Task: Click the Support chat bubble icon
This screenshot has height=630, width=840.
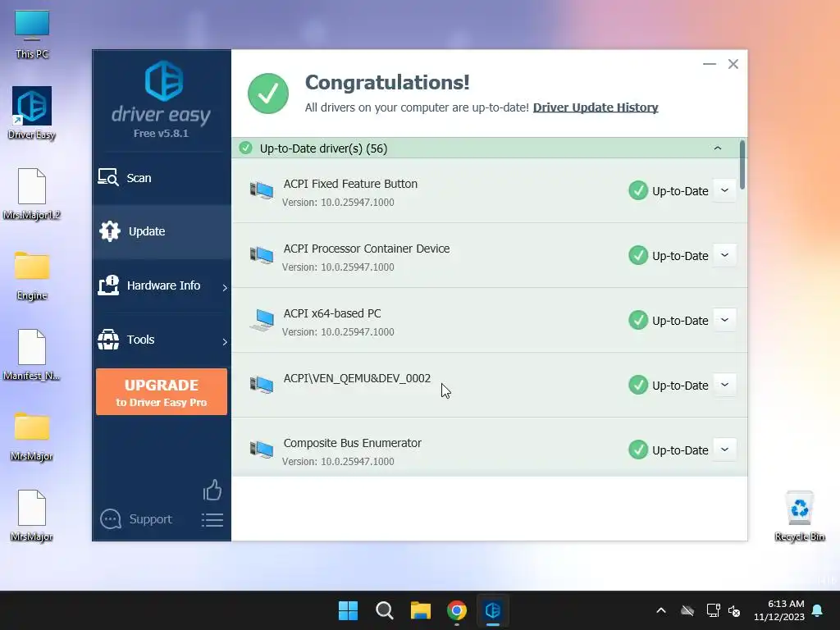Action: 111,519
